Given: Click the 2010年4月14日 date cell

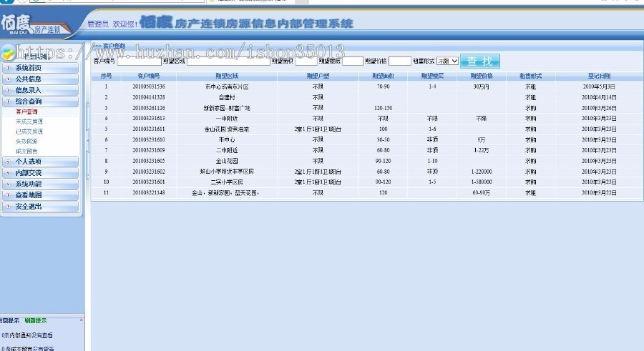Looking at the screenshot, I should point(599,97).
